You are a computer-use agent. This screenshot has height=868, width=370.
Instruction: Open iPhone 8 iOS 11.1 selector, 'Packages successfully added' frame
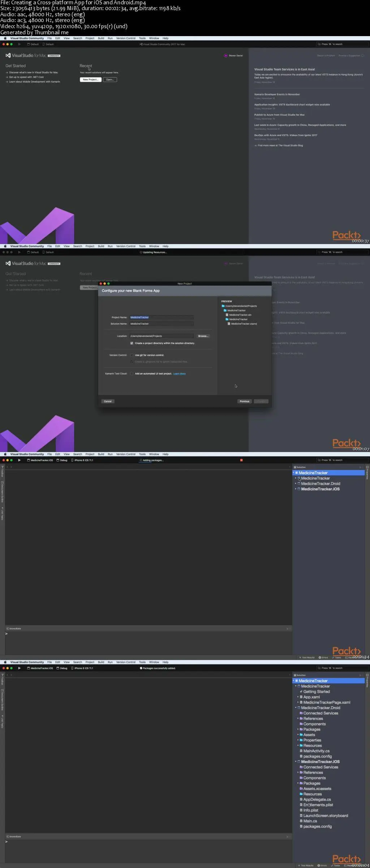[x=82, y=668]
